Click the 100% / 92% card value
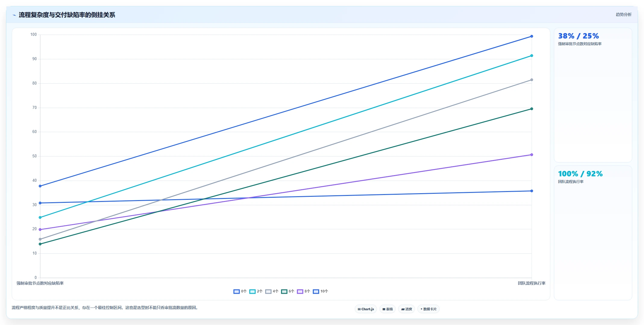644x325 pixels. coord(580,174)
